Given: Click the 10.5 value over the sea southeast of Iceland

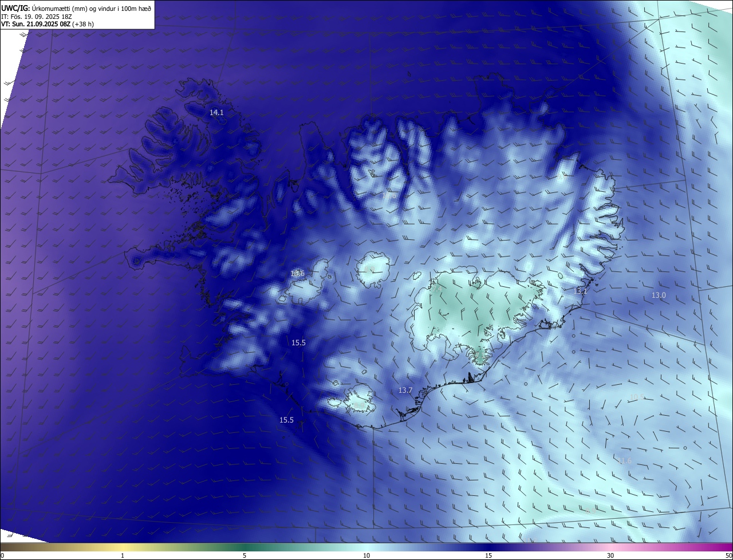Looking at the screenshot, I should 636,397.
